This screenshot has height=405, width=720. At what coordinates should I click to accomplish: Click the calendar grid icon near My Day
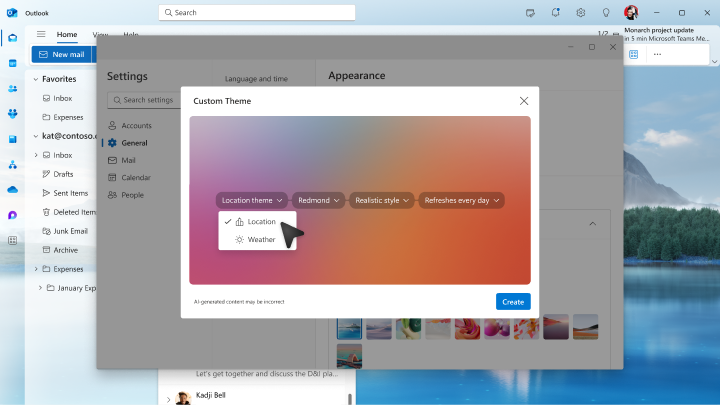(634, 54)
